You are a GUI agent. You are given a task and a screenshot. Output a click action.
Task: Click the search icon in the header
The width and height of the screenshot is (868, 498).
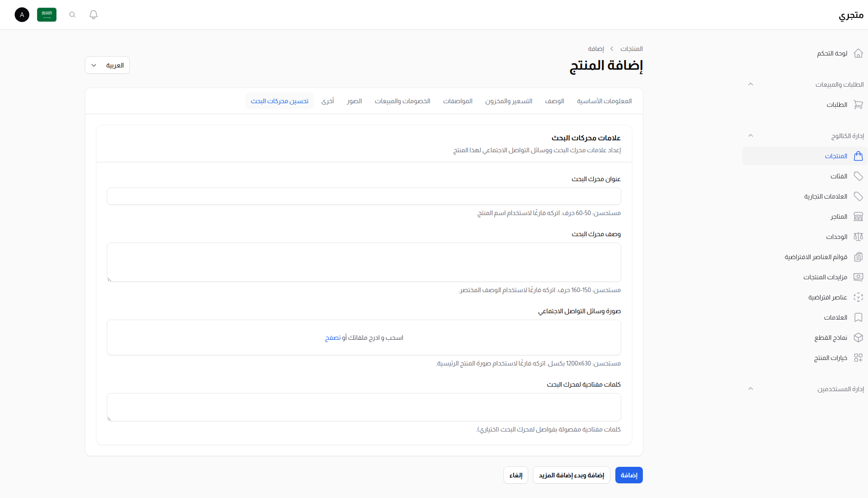72,14
